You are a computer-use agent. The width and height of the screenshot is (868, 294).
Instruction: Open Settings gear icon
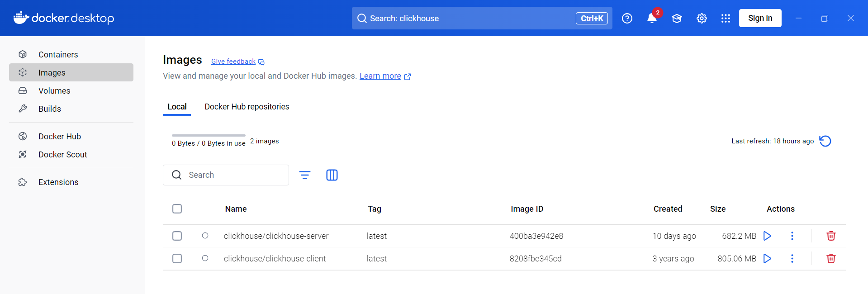coord(702,18)
